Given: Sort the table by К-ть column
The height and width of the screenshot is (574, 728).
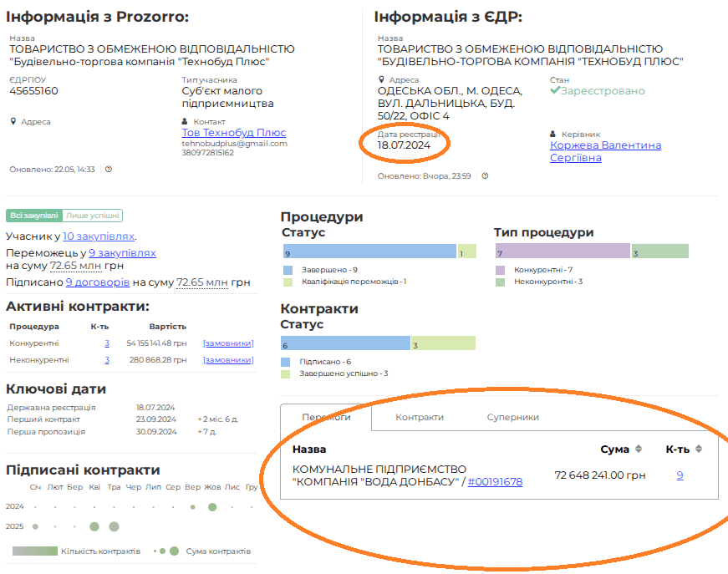Looking at the screenshot, I should 699,449.
